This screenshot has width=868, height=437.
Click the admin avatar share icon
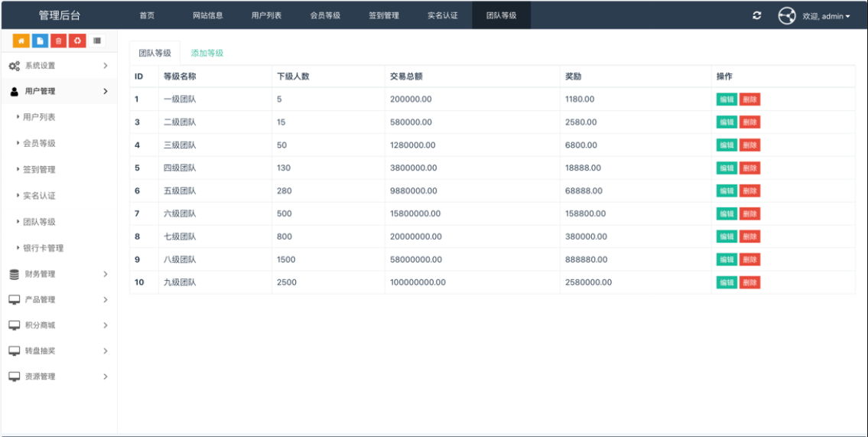787,15
